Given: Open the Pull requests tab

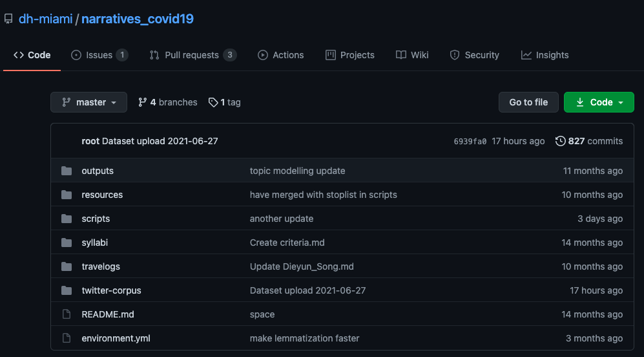Looking at the screenshot, I should pos(193,55).
